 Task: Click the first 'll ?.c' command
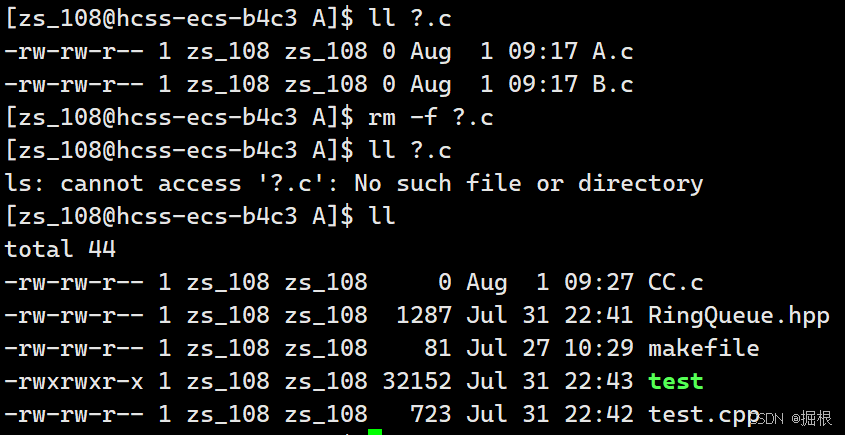(x=410, y=19)
